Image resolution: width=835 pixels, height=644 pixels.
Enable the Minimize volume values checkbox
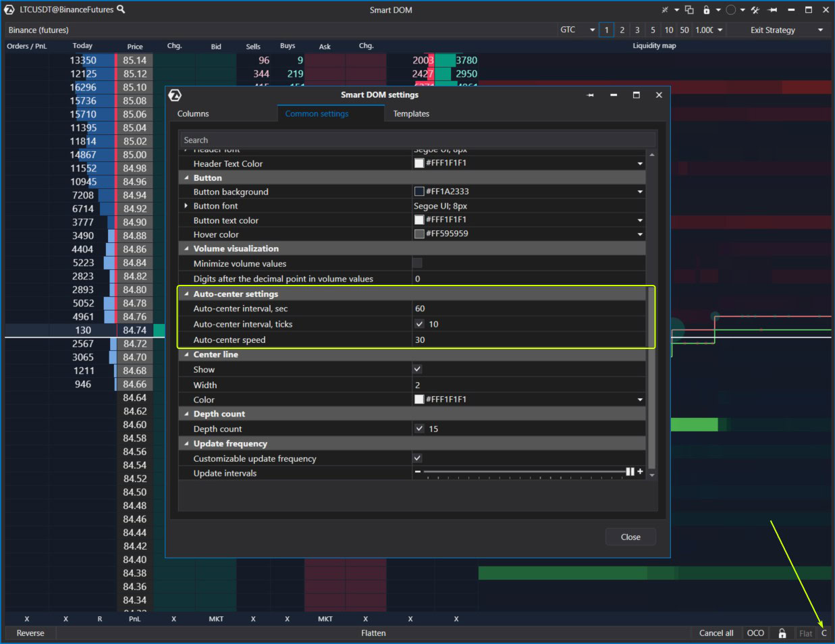coord(417,263)
